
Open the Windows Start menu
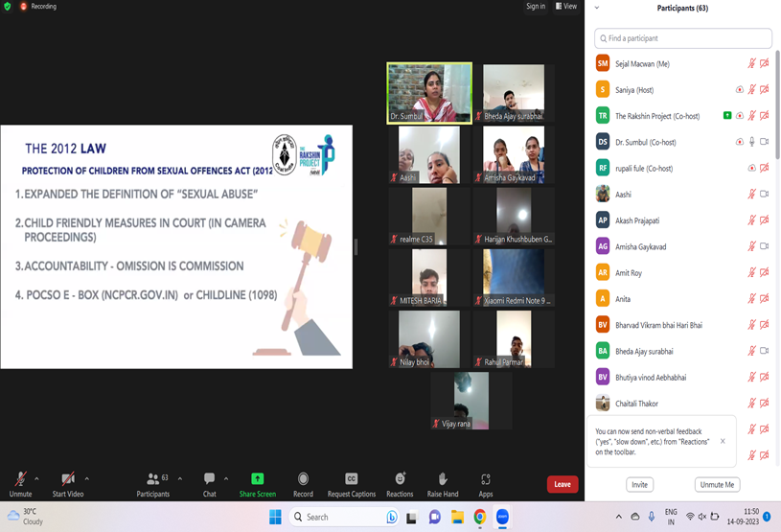point(275,517)
